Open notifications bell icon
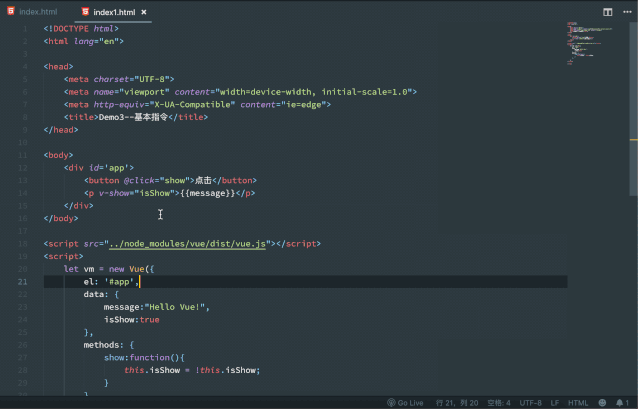 click(x=622, y=402)
